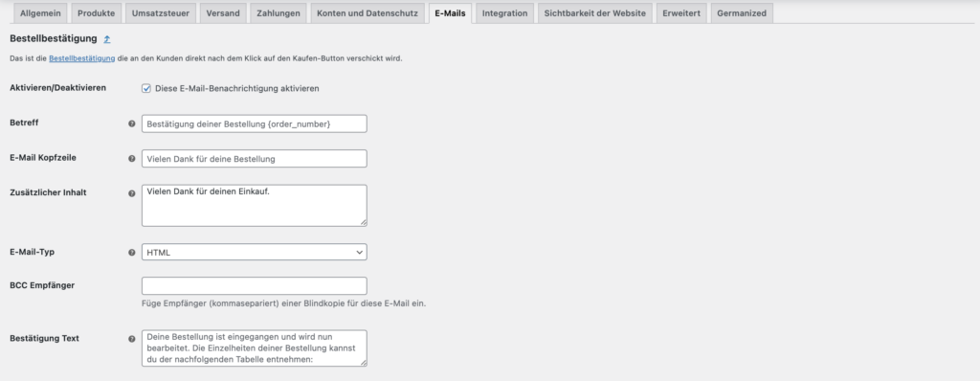980x381 pixels.
Task: Follow the Bestellbestätigung link in the description
Action: [82, 58]
